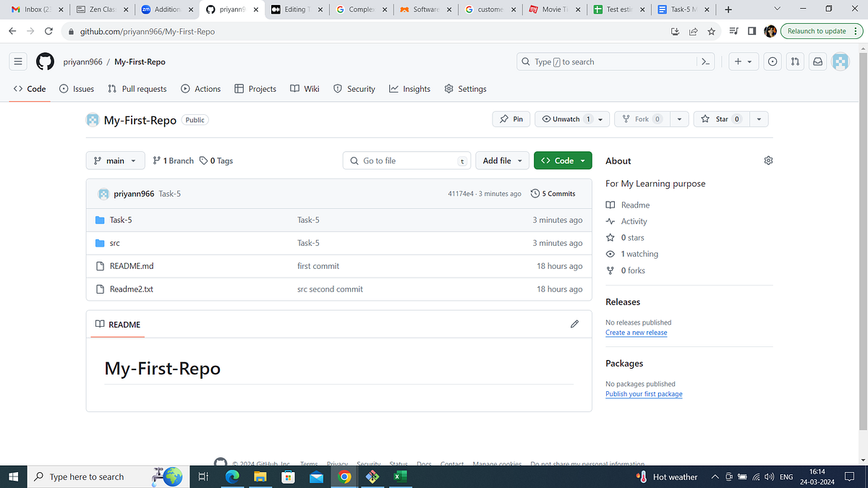The image size is (868, 488).
Task: Open the About section settings gear
Action: [x=768, y=160]
